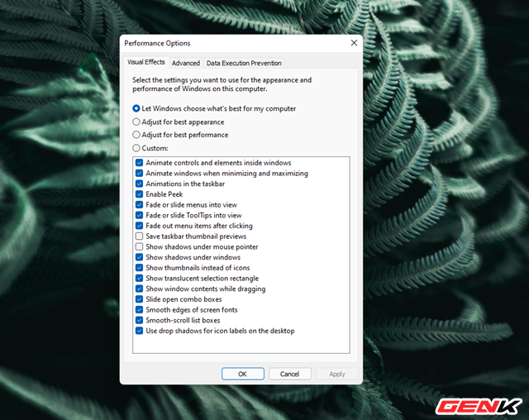The height and width of the screenshot is (420, 529).
Task: Toggle Show window contents while dragging
Action: (x=140, y=289)
